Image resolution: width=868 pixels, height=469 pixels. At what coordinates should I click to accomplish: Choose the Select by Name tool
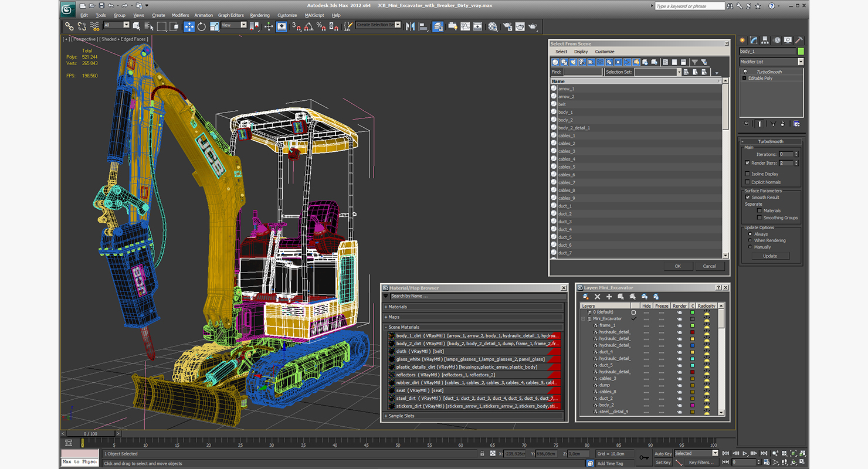(149, 26)
